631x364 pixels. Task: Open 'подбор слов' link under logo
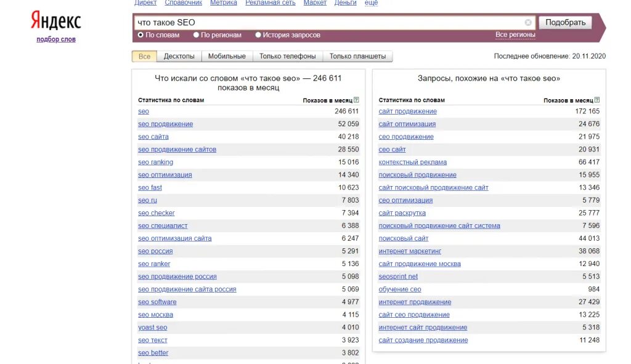coord(56,39)
